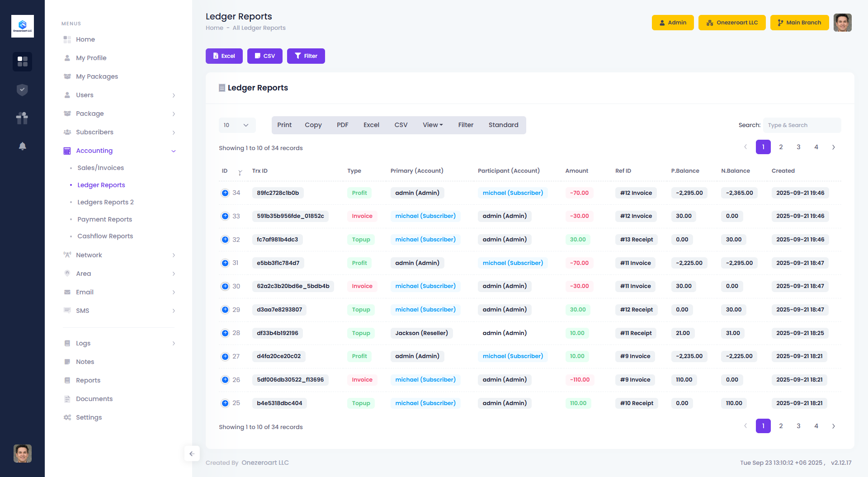868x477 pixels.
Task: Click the Onezeroart logo icon
Action: pyautogui.click(x=23, y=26)
